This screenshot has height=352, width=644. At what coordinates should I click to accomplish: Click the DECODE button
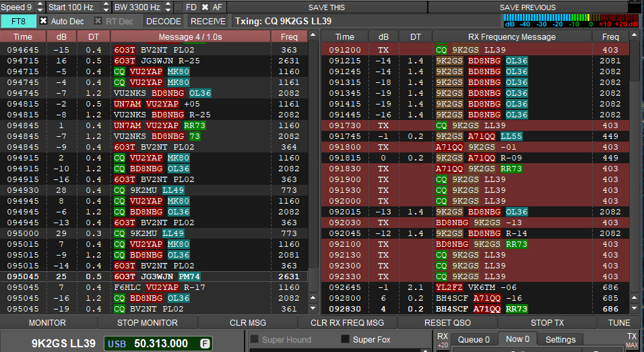point(164,21)
